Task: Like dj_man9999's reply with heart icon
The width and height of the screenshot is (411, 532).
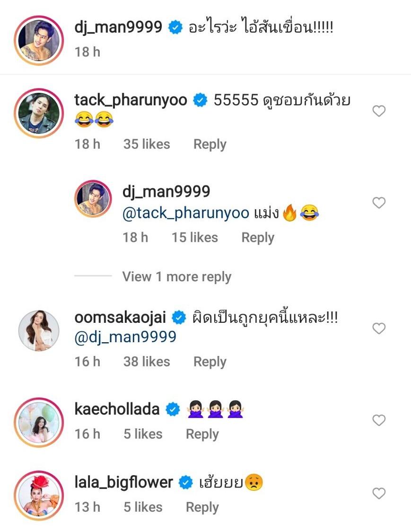Action: [x=379, y=203]
